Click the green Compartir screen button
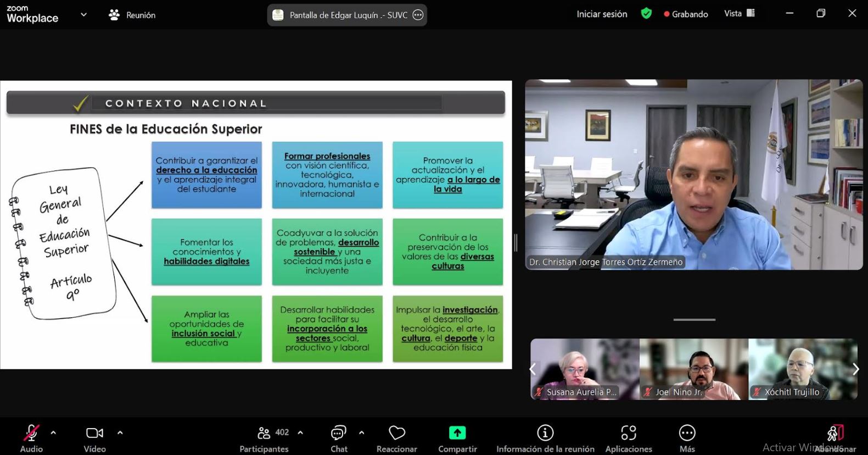The image size is (868, 455). [x=457, y=434]
